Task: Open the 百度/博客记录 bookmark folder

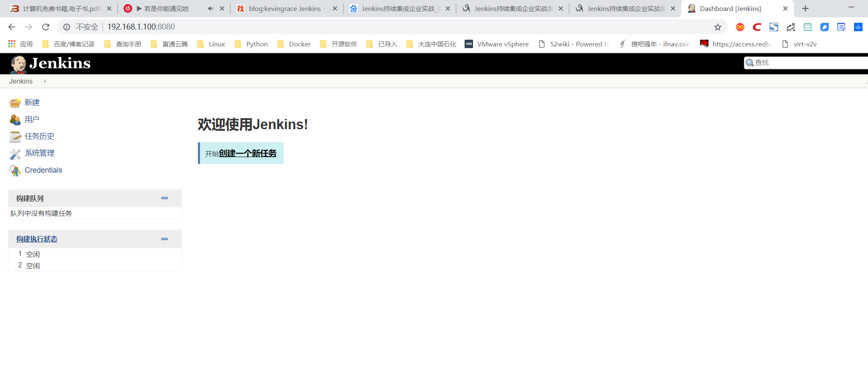Action: (68, 44)
